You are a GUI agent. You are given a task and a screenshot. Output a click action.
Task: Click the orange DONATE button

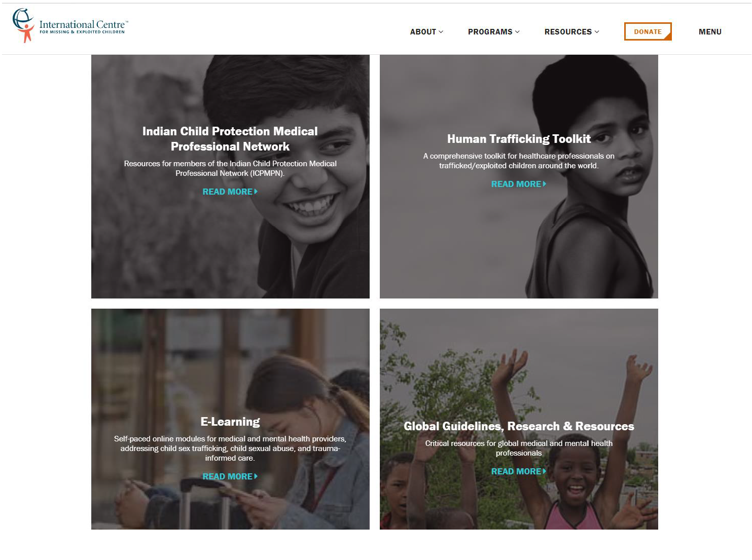pos(648,31)
